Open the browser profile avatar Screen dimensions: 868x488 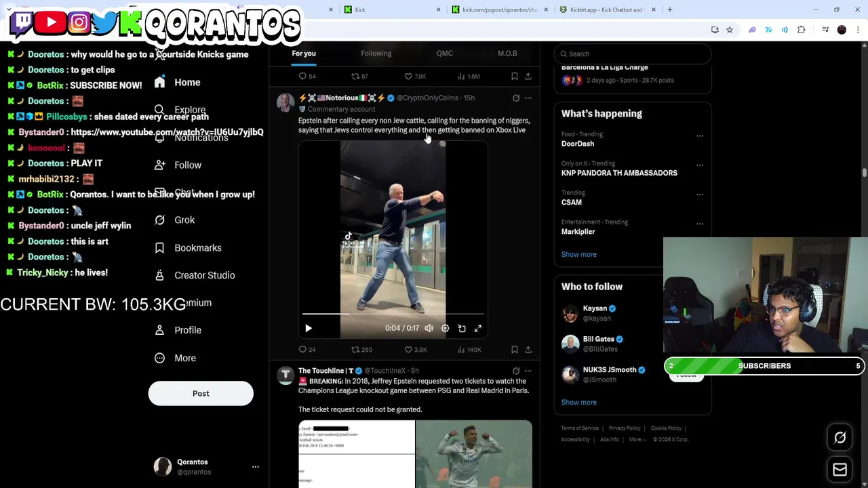pyautogui.click(x=842, y=30)
